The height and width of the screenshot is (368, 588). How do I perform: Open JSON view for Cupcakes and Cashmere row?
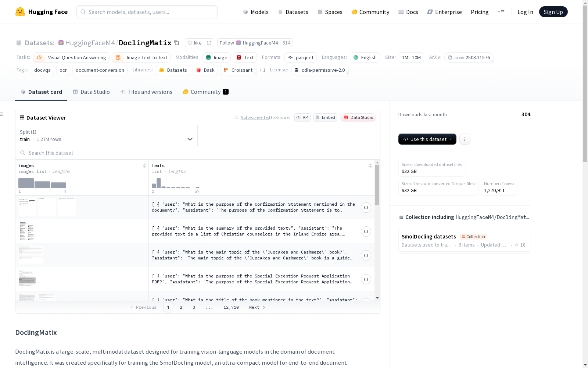coord(366,255)
